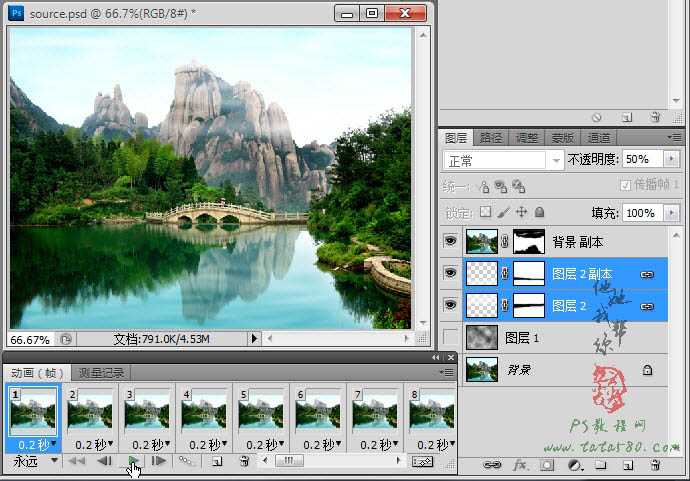This screenshot has height=481, width=690.
Task: Collapse the Animation panel with double arrows
Action: [x=436, y=357]
